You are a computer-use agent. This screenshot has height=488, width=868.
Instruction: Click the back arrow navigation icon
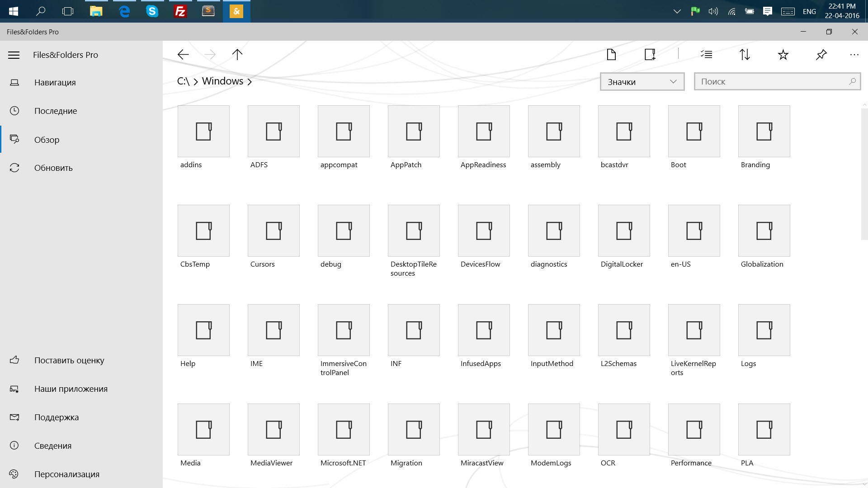[x=183, y=55]
